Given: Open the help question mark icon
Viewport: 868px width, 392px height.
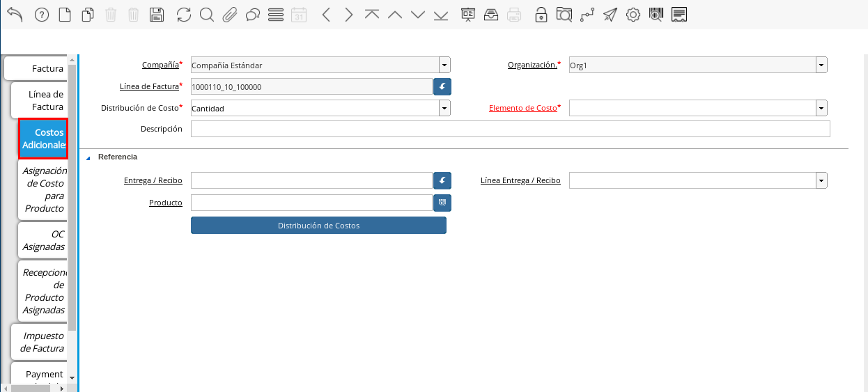Looking at the screenshot, I should tap(42, 15).
